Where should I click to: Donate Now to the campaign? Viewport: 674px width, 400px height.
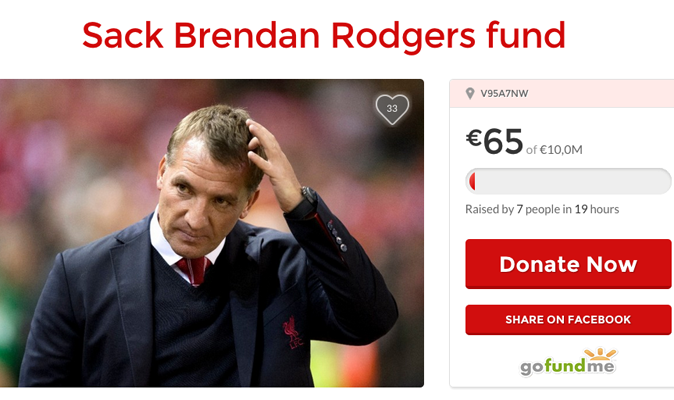(568, 264)
